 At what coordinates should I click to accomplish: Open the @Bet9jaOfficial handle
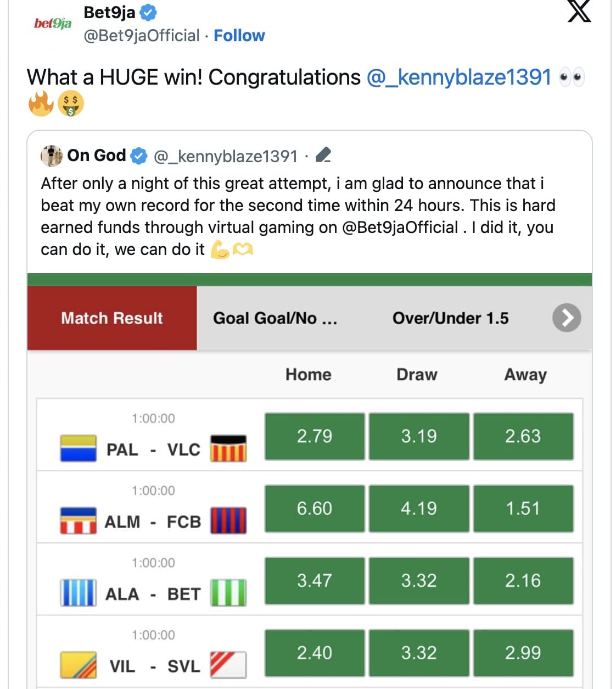pos(141,36)
